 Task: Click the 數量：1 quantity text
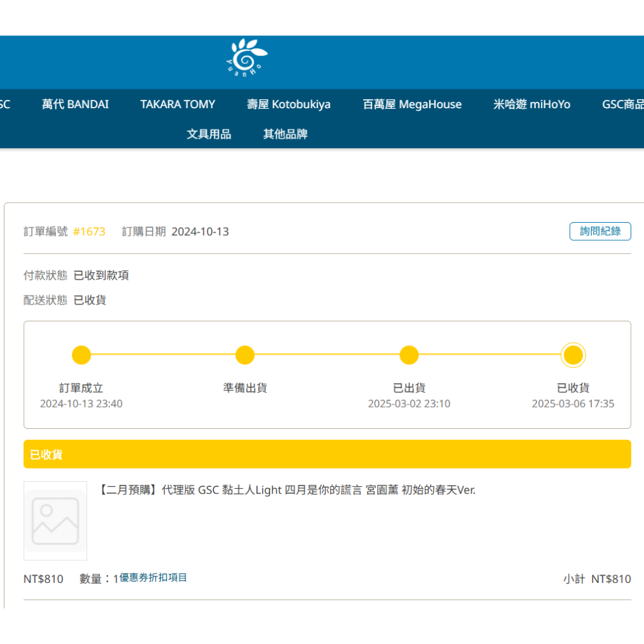(x=99, y=579)
